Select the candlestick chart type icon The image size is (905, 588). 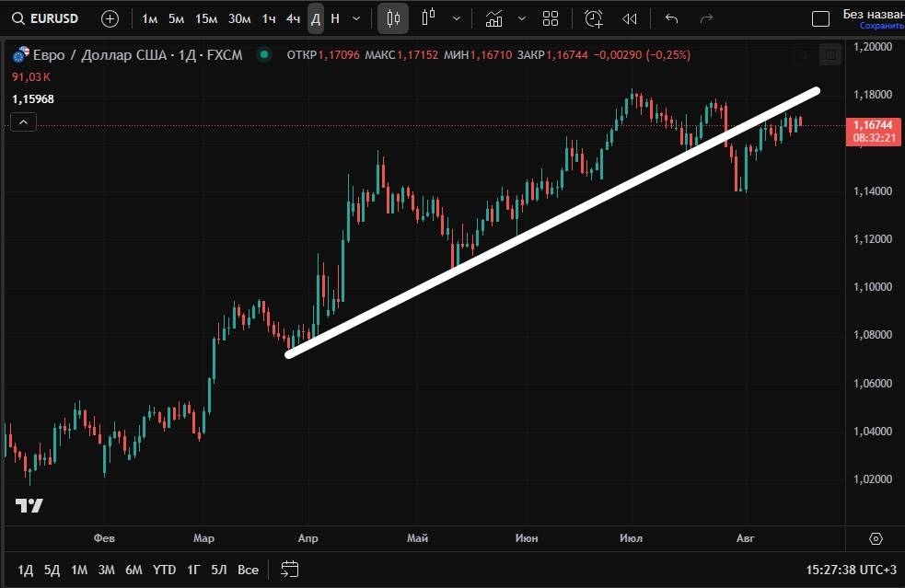pyautogui.click(x=393, y=18)
